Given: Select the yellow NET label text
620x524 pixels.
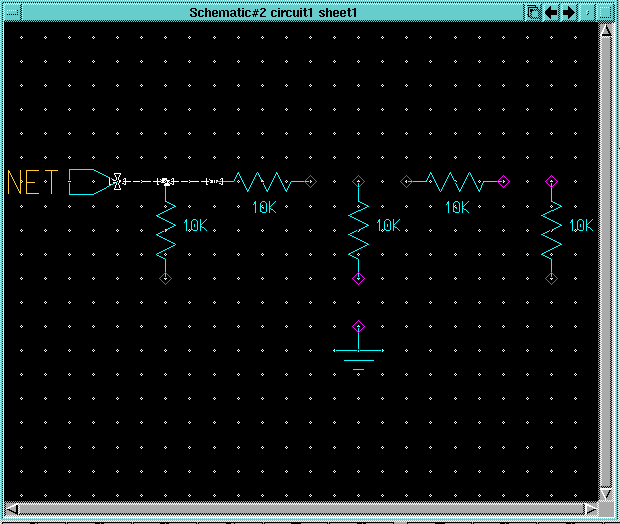Looking at the screenshot, I should [x=33, y=182].
